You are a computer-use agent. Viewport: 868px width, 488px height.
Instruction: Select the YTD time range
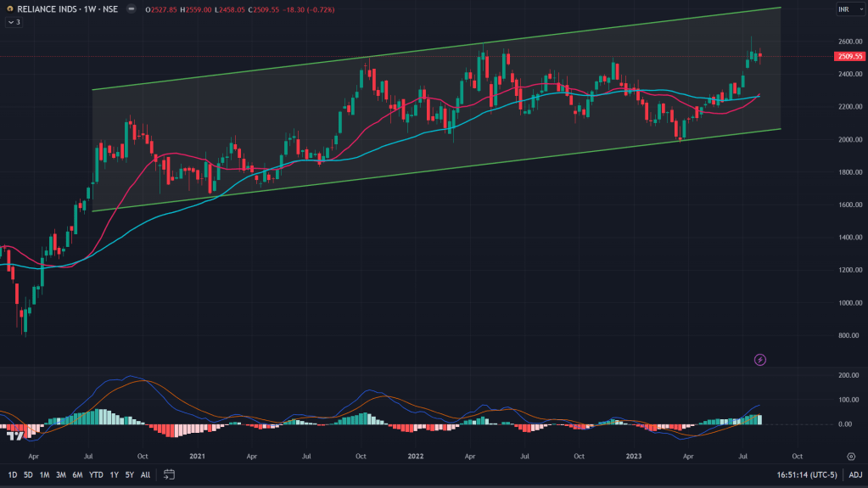click(x=96, y=474)
